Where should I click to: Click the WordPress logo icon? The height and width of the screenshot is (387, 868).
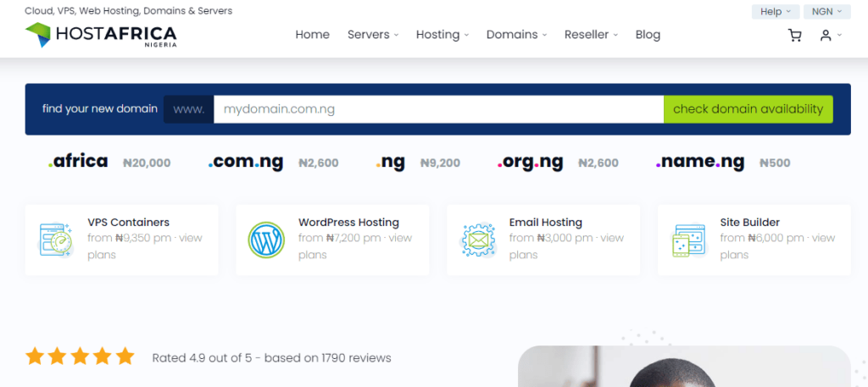[x=266, y=240]
